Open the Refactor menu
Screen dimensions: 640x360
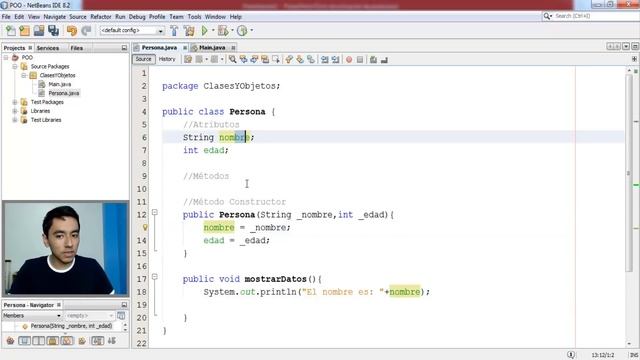coord(101,17)
